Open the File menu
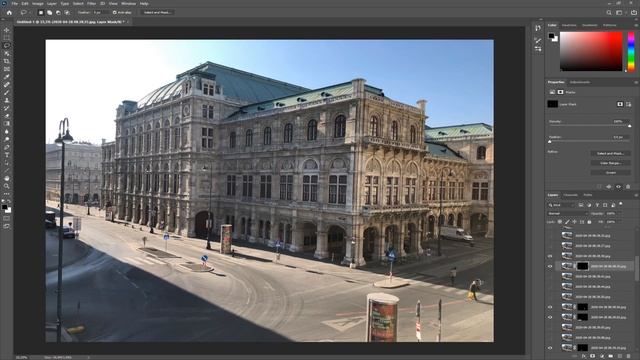640x360 pixels. (15, 4)
